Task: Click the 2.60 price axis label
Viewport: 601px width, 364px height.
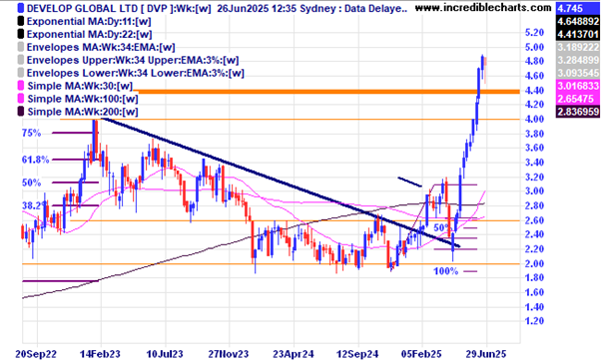Action: click(535, 220)
